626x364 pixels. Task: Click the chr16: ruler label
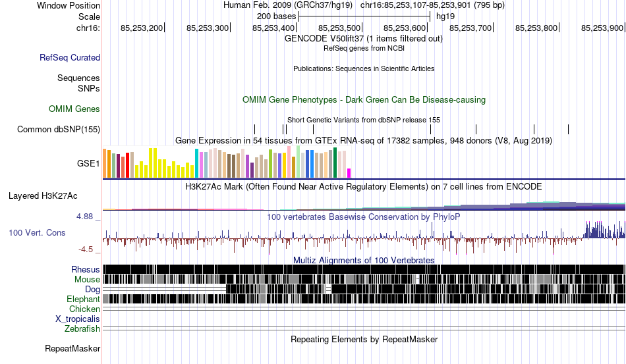88,28
